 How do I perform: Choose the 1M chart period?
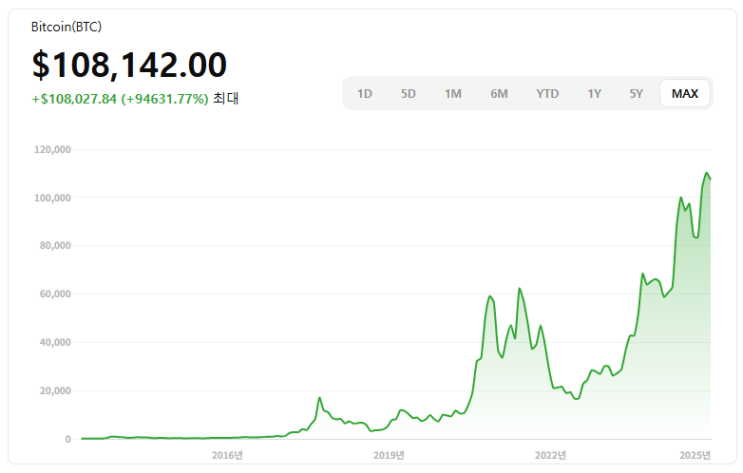coord(453,93)
